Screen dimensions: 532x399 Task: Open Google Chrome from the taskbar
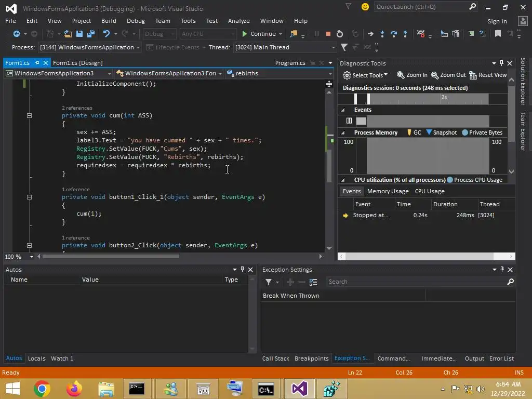(x=42, y=389)
